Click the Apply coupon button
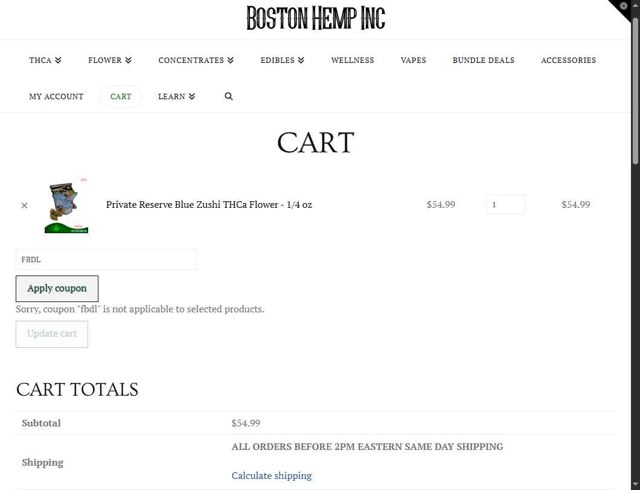The height and width of the screenshot is (490, 640). coord(57,288)
